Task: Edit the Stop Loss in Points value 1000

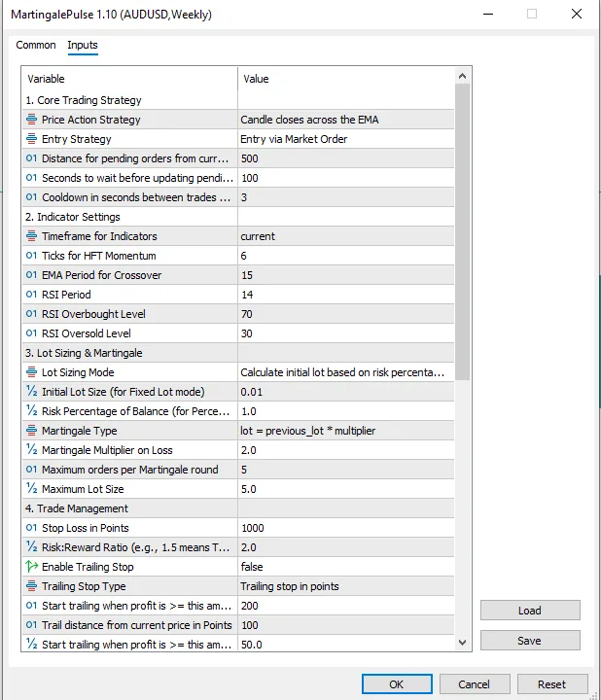Action: 346,528
